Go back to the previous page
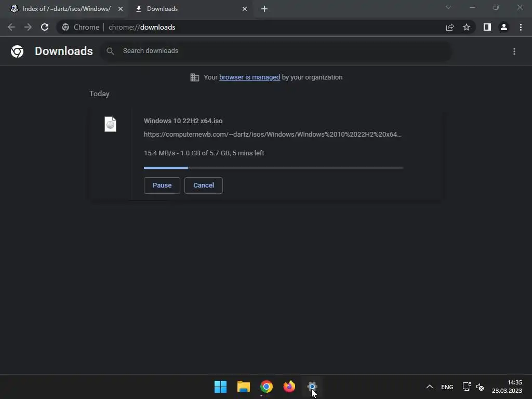532x399 pixels. pos(11,27)
